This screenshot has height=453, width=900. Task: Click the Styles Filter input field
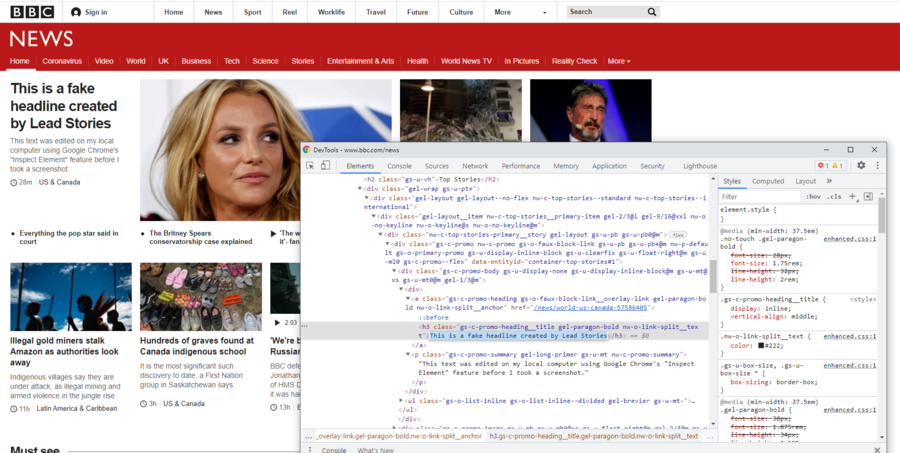pyautogui.click(x=759, y=196)
